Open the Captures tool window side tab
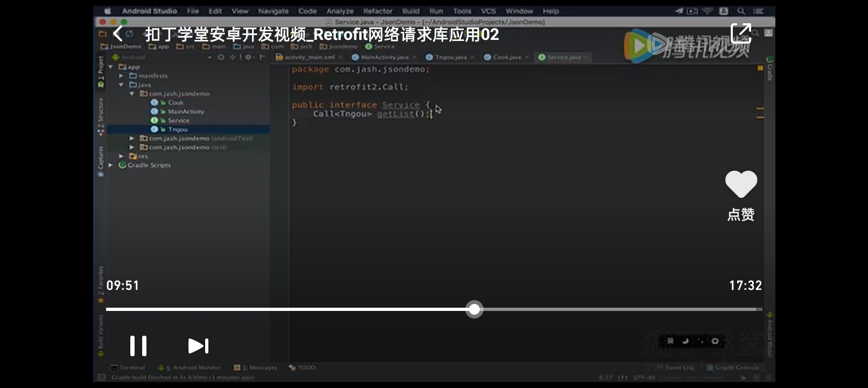Image resolution: width=868 pixels, height=388 pixels. (101, 161)
